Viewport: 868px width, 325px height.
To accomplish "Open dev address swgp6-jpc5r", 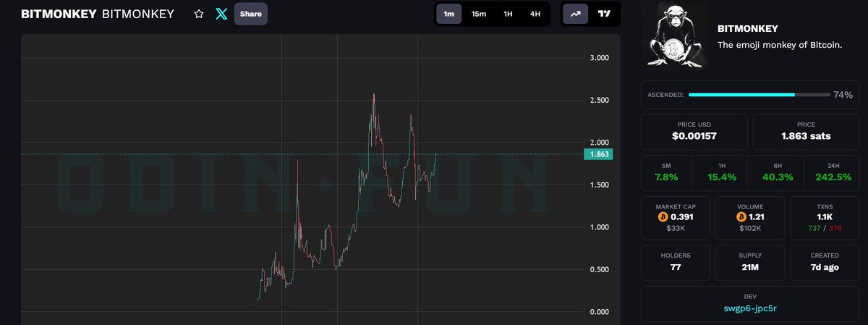I will (751, 308).
